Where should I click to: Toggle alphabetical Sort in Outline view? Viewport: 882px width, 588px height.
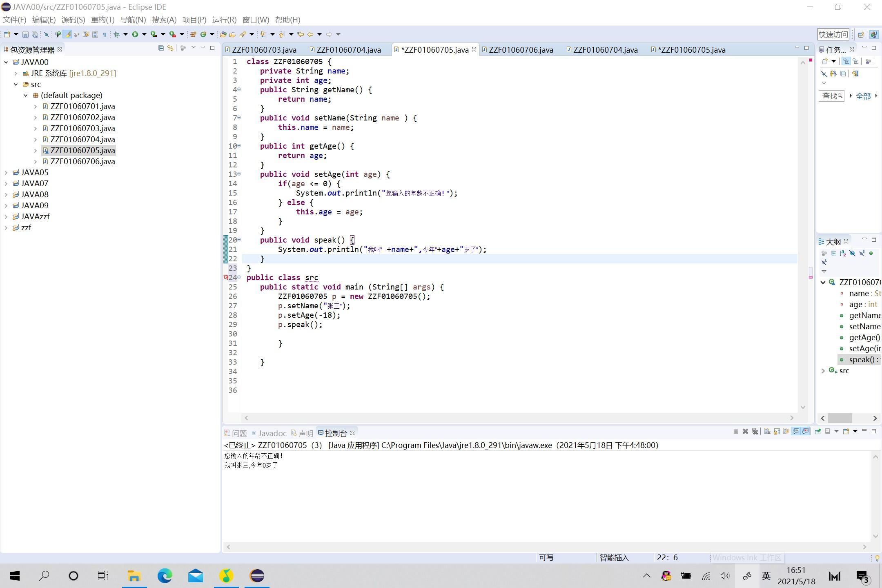(x=843, y=253)
